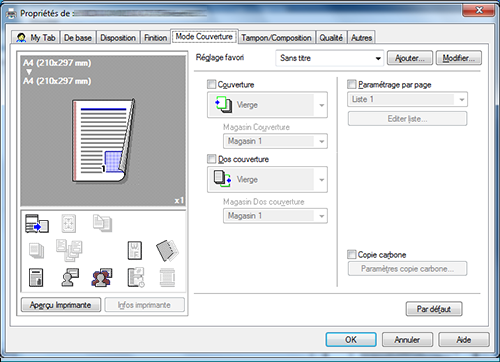The width and height of the screenshot is (500, 362).
Task: Enable the Dos couverture checkbox
Action: click(211, 159)
